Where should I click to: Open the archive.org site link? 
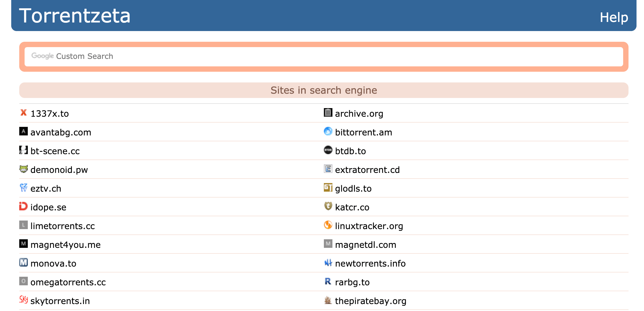pos(359,114)
